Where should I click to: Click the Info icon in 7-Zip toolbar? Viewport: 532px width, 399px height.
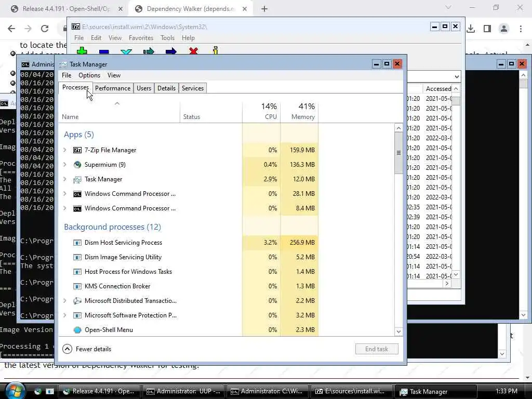[x=216, y=50]
